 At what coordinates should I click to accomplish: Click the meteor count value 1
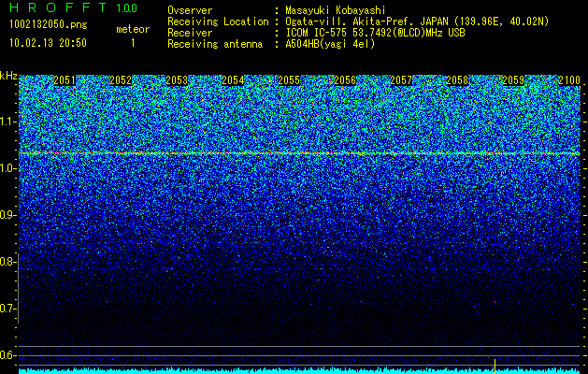[x=133, y=43]
